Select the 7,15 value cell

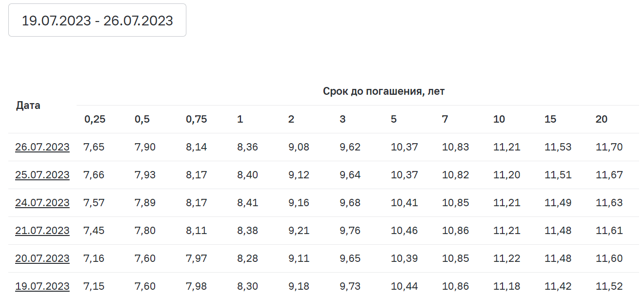pyautogui.click(x=94, y=286)
